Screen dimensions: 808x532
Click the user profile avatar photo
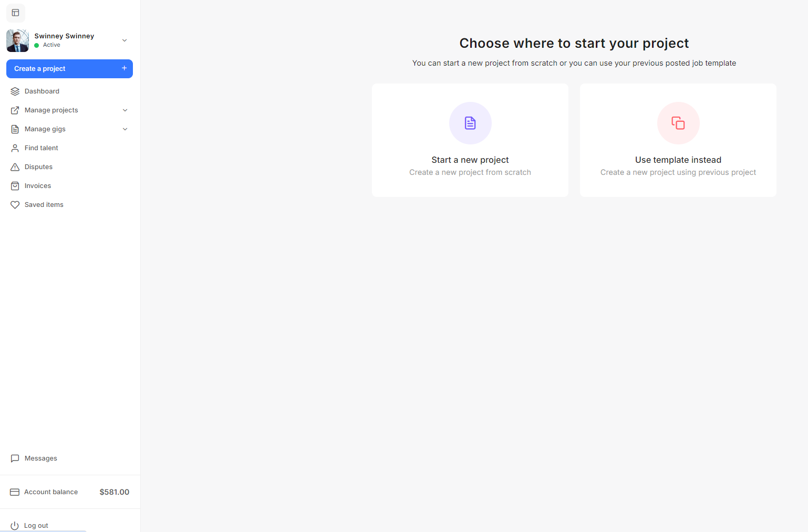click(18, 40)
